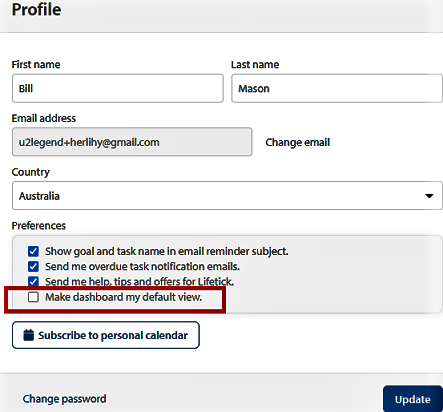Click the calendar icon on Subscribe button
Image resolution: width=443 pixels, height=412 pixels.
[x=29, y=335]
